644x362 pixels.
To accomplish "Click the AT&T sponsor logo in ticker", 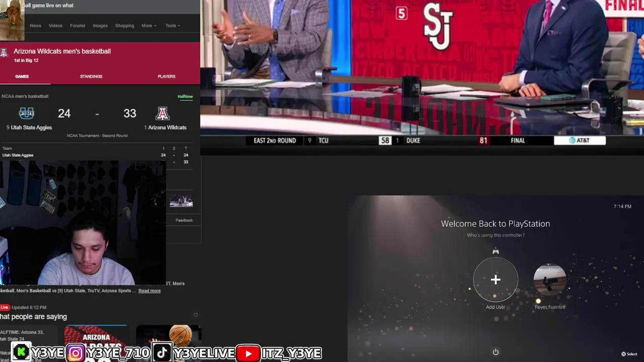I will click(x=580, y=140).
